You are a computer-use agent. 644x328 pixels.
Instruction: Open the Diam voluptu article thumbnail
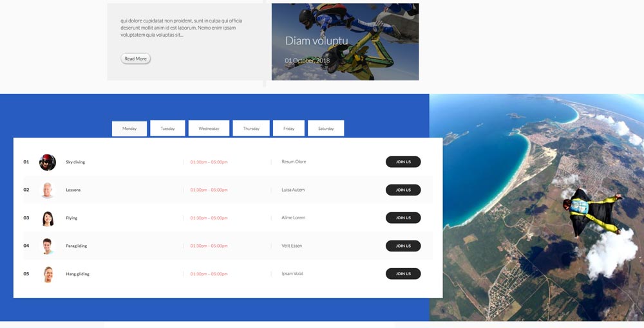click(345, 42)
